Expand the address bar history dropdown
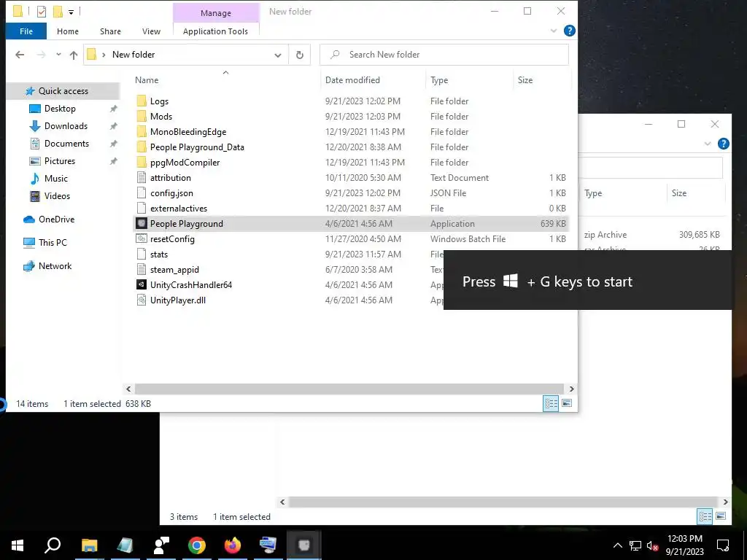The height and width of the screenshot is (560, 747). pos(278,55)
